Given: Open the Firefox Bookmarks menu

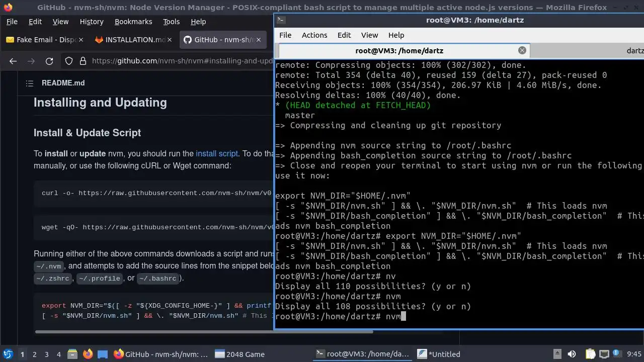Looking at the screenshot, I should [133, 22].
